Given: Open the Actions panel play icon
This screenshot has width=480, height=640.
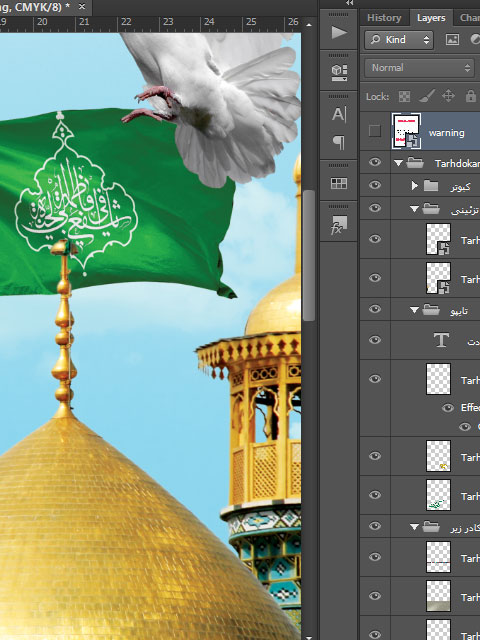Looking at the screenshot, I should (x=339, y=32).
